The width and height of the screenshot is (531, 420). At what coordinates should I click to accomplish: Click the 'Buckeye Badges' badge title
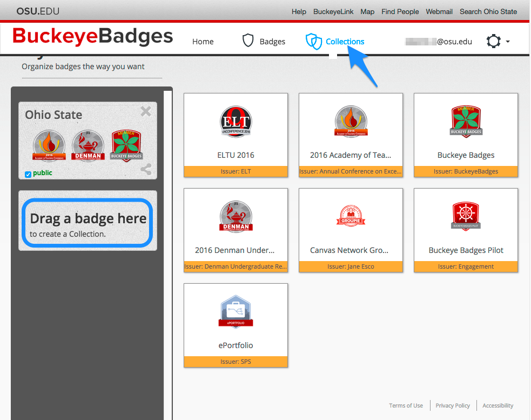click(466, 155)
